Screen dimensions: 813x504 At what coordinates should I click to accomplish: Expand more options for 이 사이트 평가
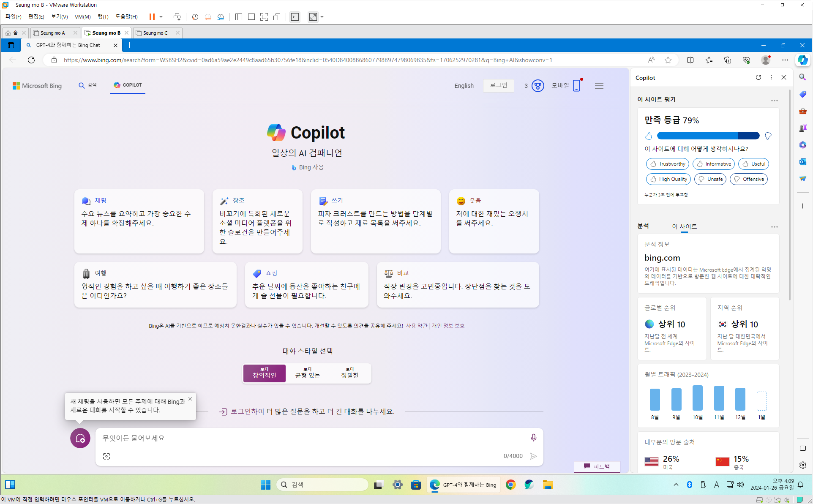(774, 100)
